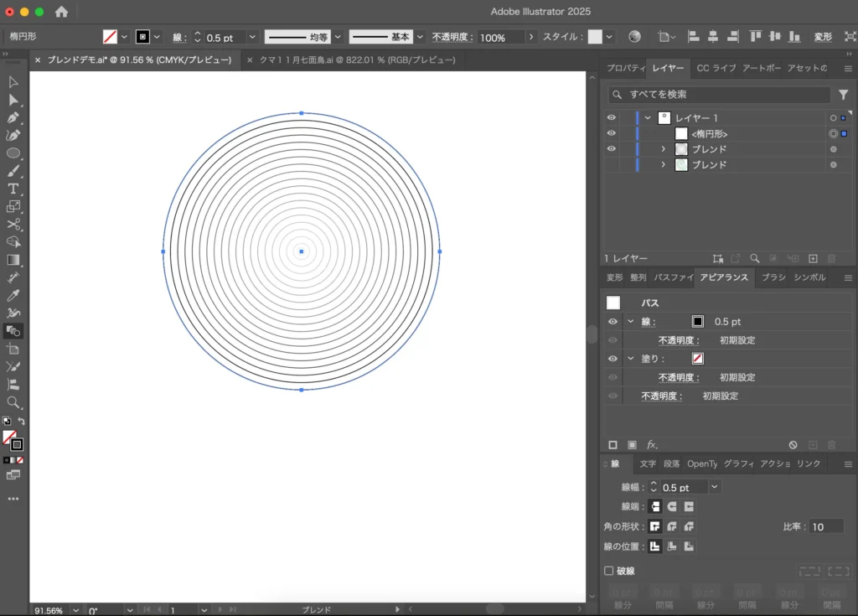Viewport: 858px width, 616px height.
Task: Open the クマ１１月七面鳥.ai document tab
Action: pos(357,60)
